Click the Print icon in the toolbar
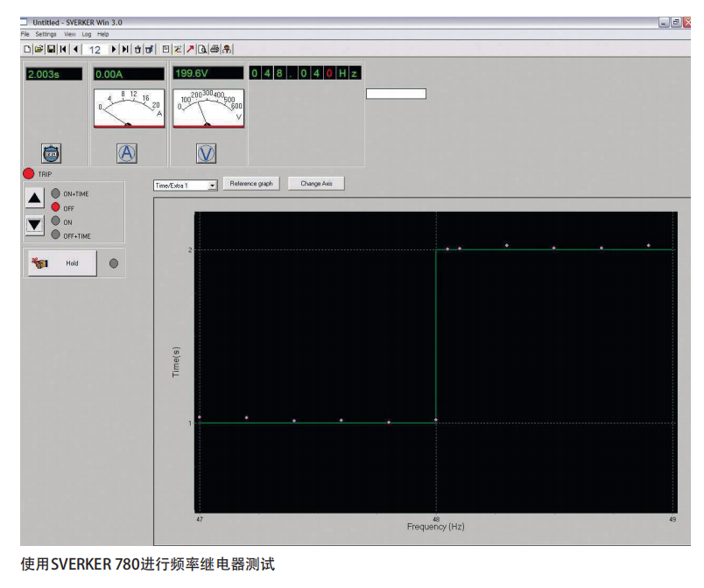This screenshot has width=704, height=588. [x=215, y=50]
